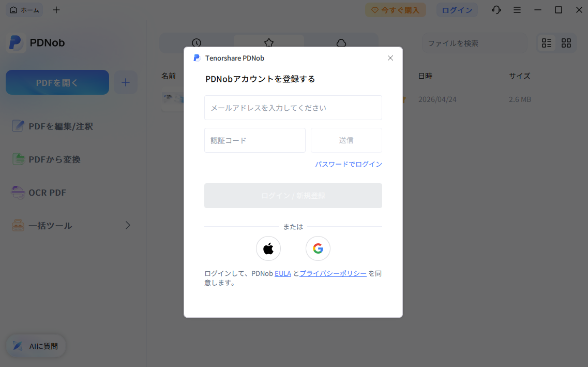Click the ログイン / 新規登録 button
588x367 pixels.
[293, 196]
